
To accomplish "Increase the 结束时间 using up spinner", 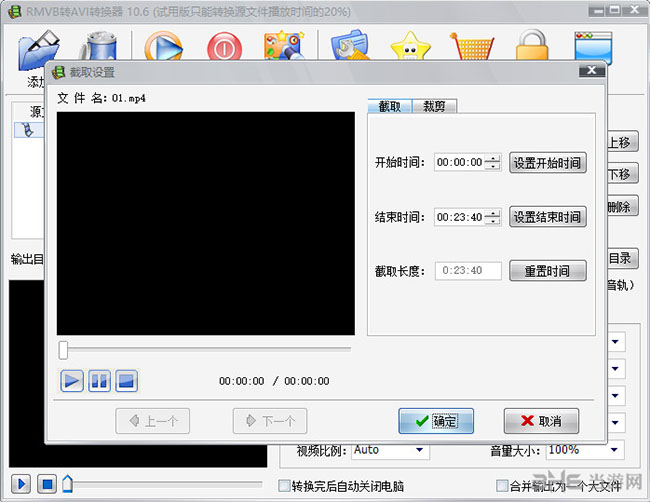I will [x=492, y=213].
